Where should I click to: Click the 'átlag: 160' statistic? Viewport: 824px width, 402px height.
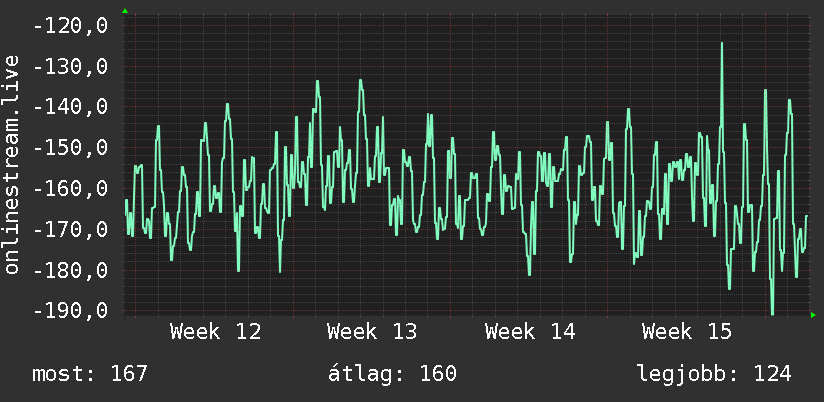tap(392, 374)
